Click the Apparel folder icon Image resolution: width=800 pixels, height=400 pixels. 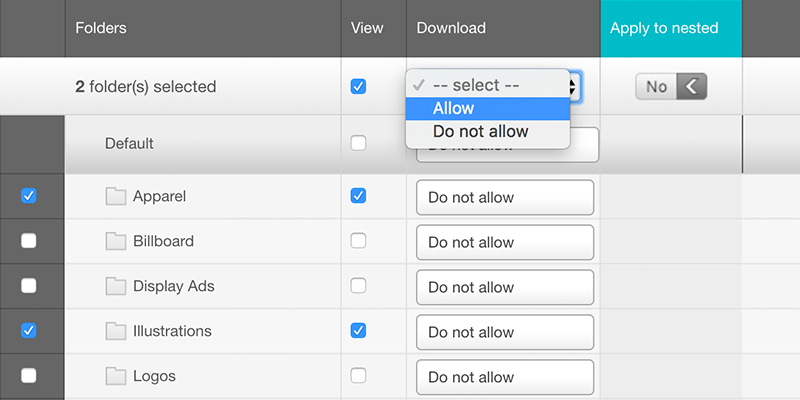(116, 196)
